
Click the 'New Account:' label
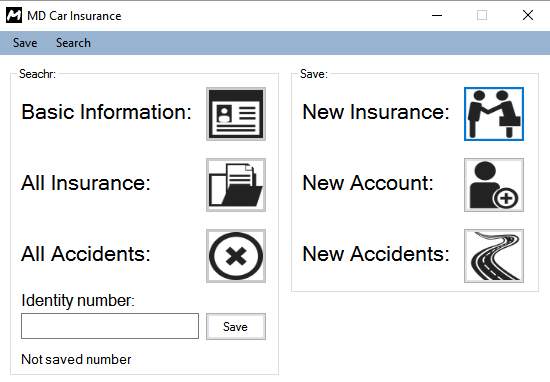[368, 183]
